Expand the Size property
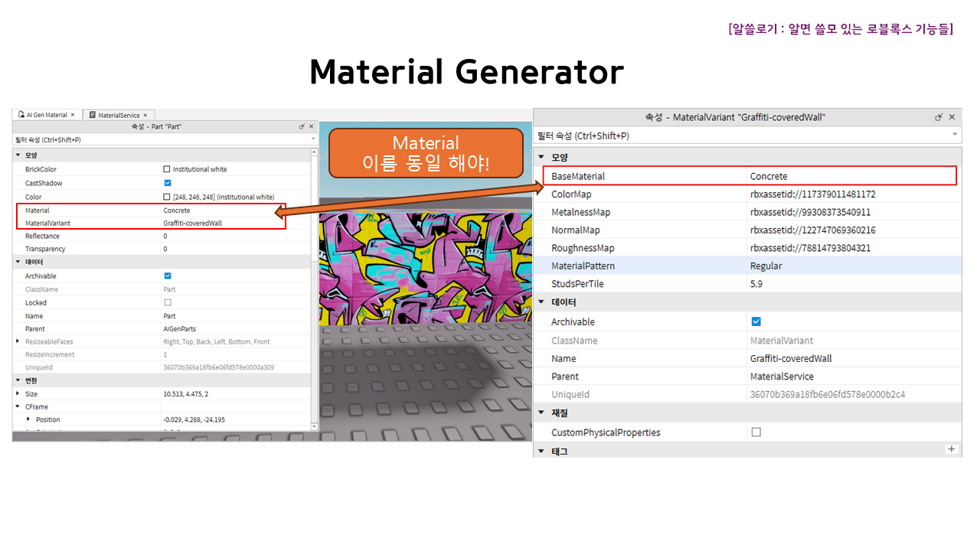This screenshot has width=980, height=551. click(18, 393)
